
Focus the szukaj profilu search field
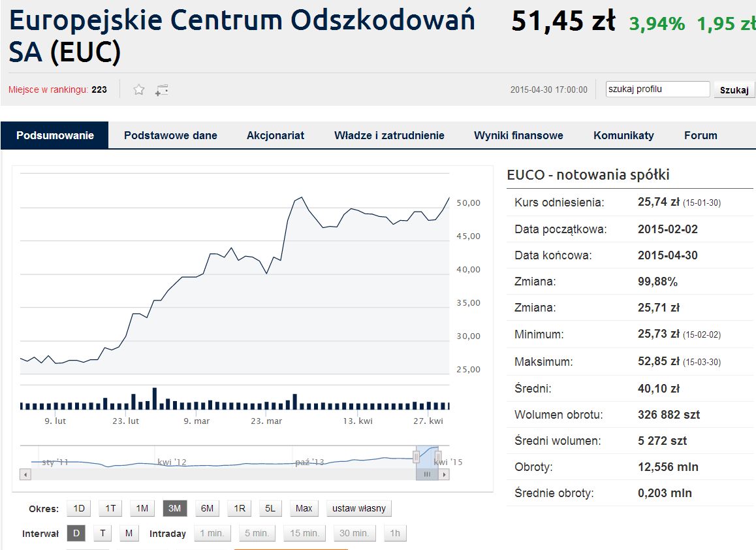click(x=657, y=89)
